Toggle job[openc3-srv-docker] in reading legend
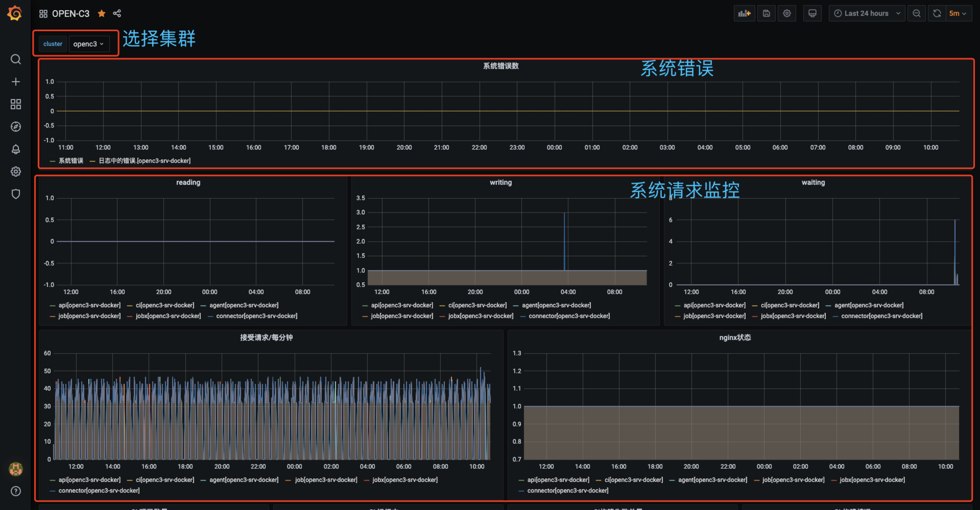Viewport: 980px width, 510px height. tap(89, 316)
